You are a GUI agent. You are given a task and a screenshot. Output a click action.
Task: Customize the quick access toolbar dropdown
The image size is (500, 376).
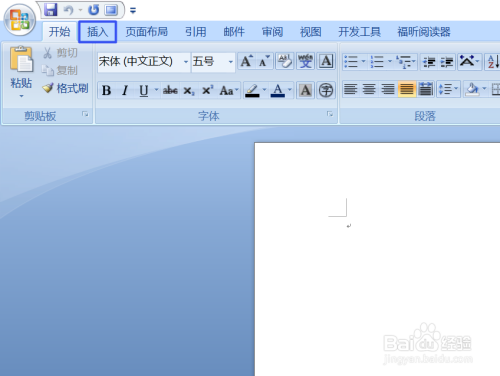pyautogui.click(x=133, y=11)
